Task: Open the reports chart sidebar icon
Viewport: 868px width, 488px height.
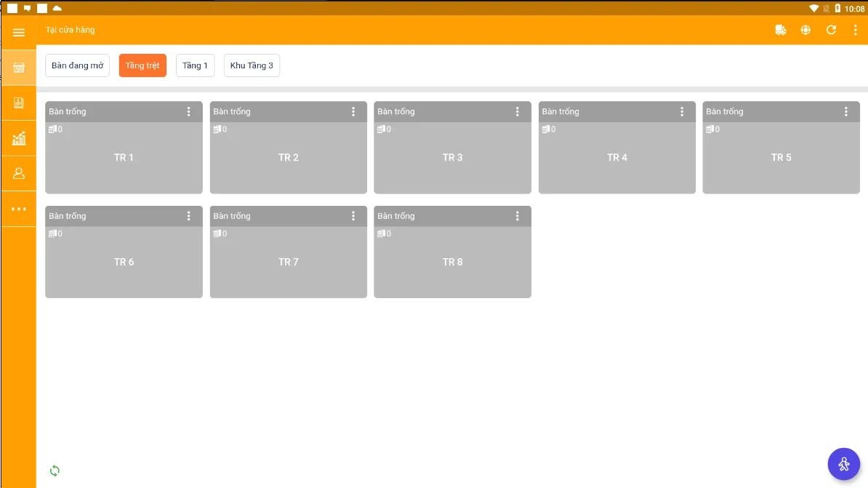Action: (x=18, y=138)
